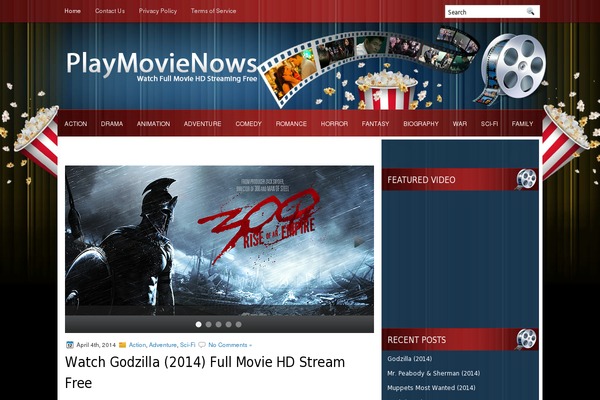This screenshot has height=400, width=600.
Task: Open the Contact Us page
Action: [110, 11]
